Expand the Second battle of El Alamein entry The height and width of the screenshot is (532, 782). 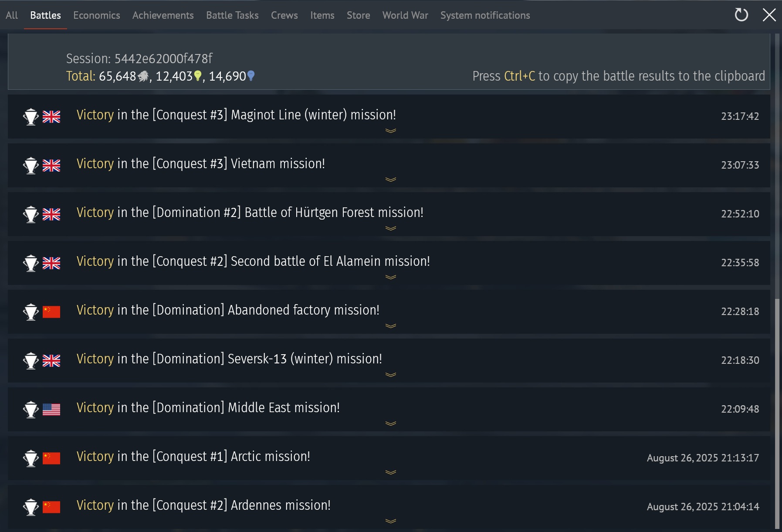(391, 277)
